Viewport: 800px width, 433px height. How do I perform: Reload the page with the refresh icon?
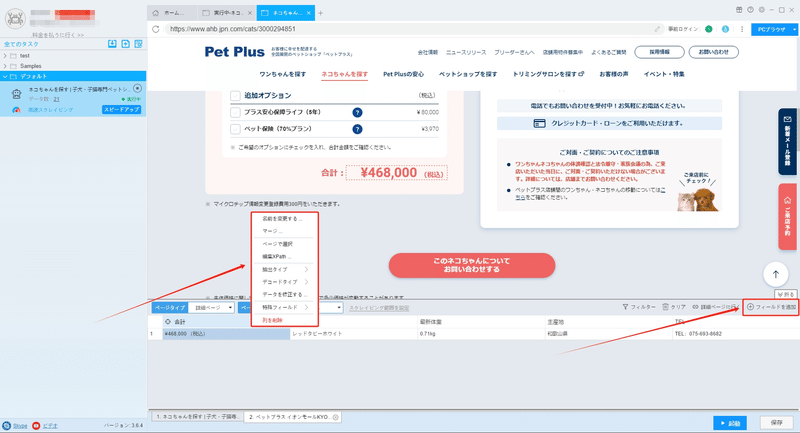click(156, 29)
